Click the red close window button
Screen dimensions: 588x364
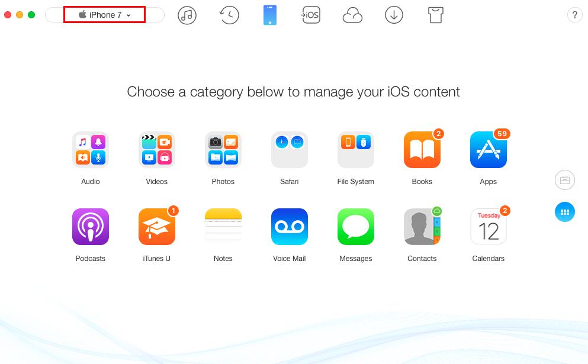pos(8,15)
